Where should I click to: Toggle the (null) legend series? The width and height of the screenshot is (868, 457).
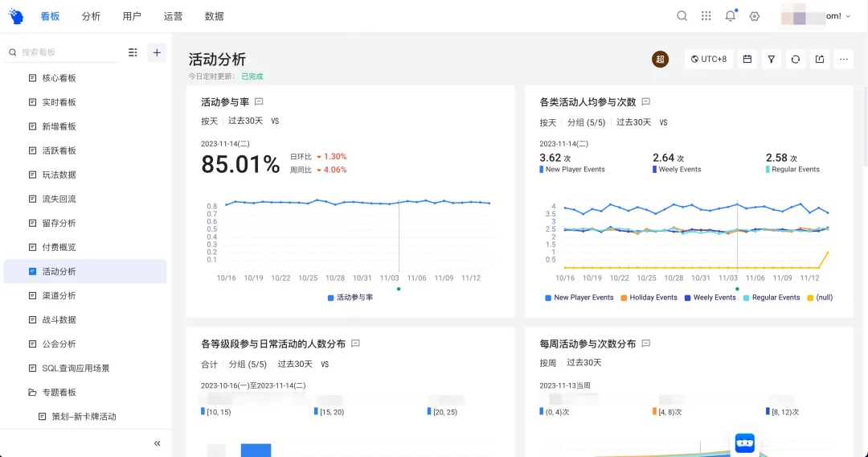[820, 298]
